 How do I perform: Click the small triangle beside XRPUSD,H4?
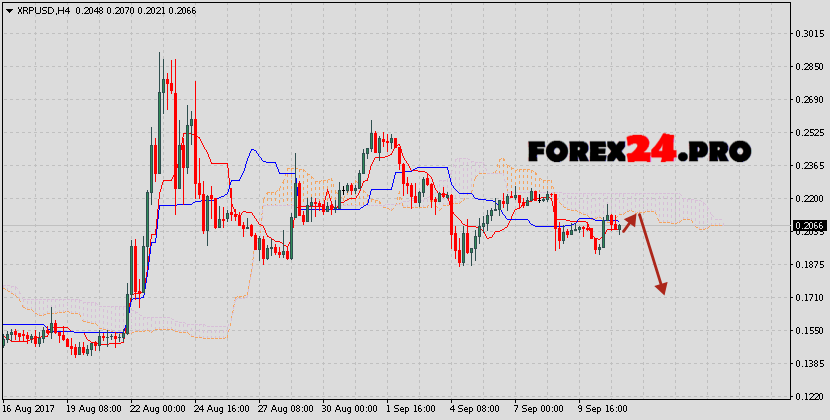point(9,10)
